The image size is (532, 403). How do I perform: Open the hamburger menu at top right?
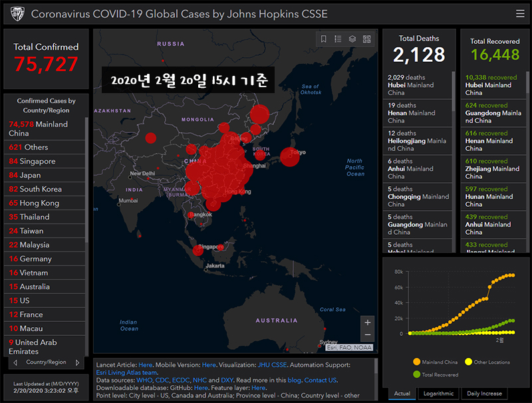point(520,13)
